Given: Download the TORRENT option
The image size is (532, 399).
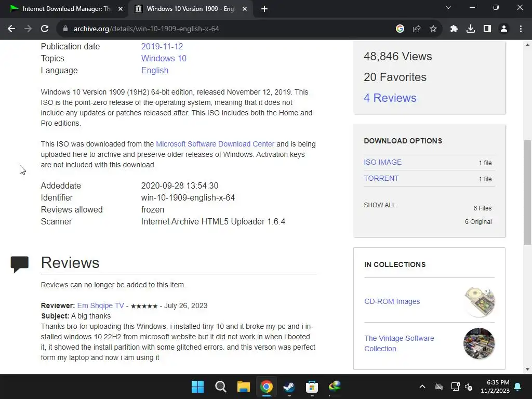Looking at the screenshot, I should click(381, 179).
